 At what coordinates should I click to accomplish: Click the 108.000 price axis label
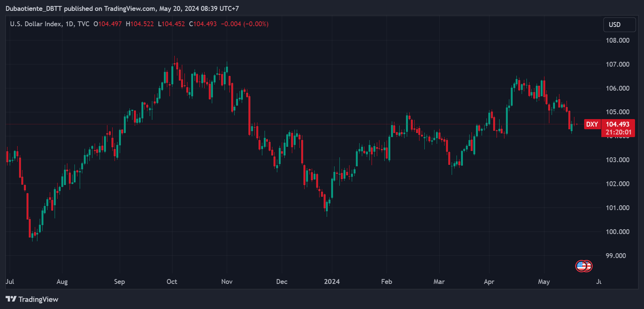(x=617, y=40)
